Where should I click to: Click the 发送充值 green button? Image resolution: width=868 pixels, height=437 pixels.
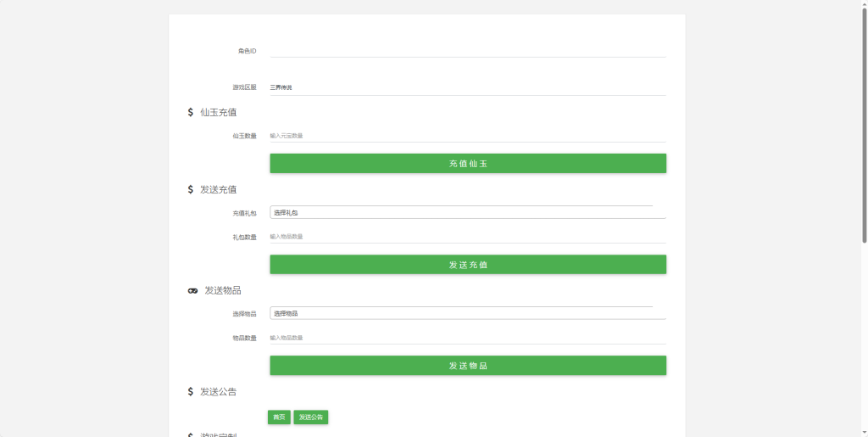click(x=468, y=264)
